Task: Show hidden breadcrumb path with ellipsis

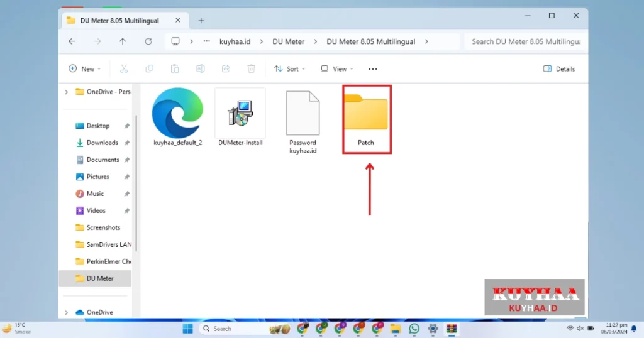Action: click(206, 41)
